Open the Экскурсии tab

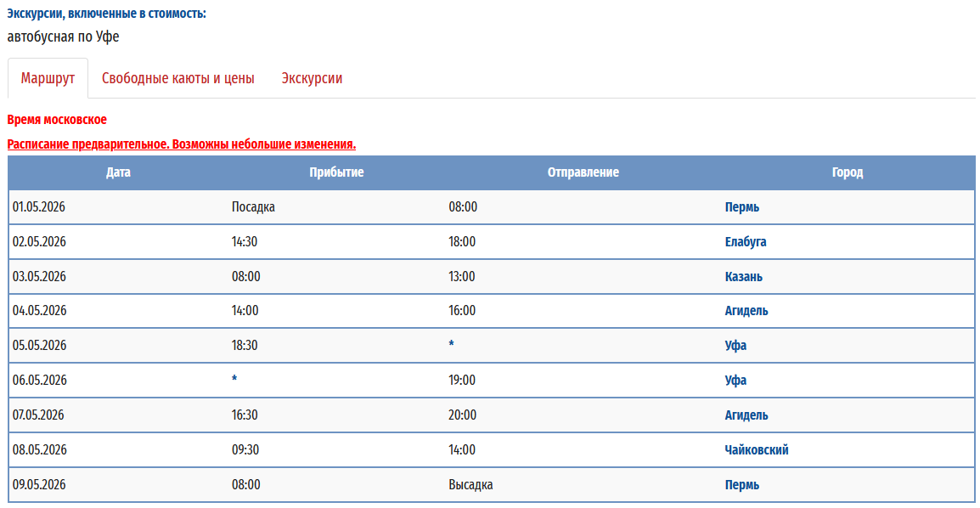(x=312, y=78)
